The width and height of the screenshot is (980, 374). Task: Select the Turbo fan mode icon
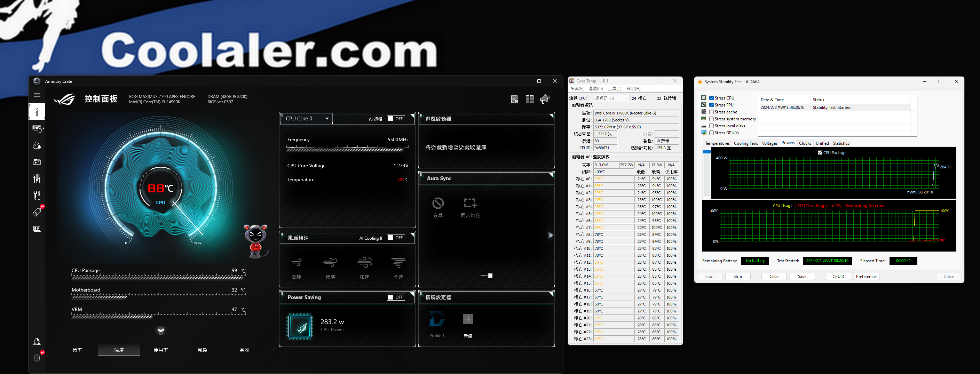pos(364,263)
